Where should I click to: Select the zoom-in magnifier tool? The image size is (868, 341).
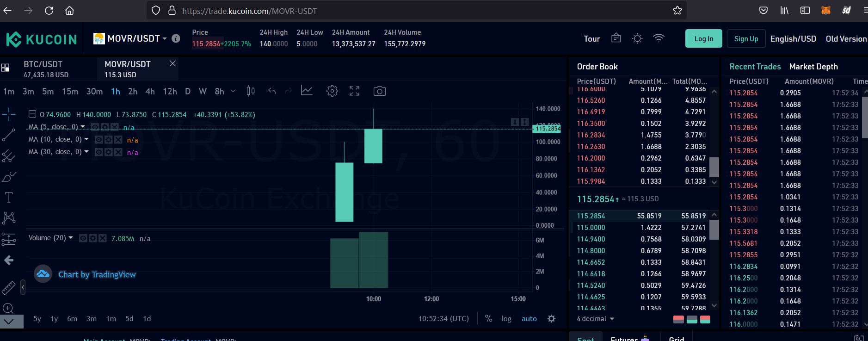pos(8,308)
